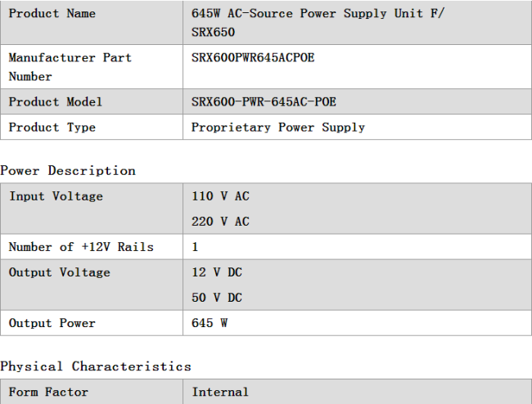Click the Power Description heading
The image size is (532, 404).
pyautogui.click(x=68, y=170)
